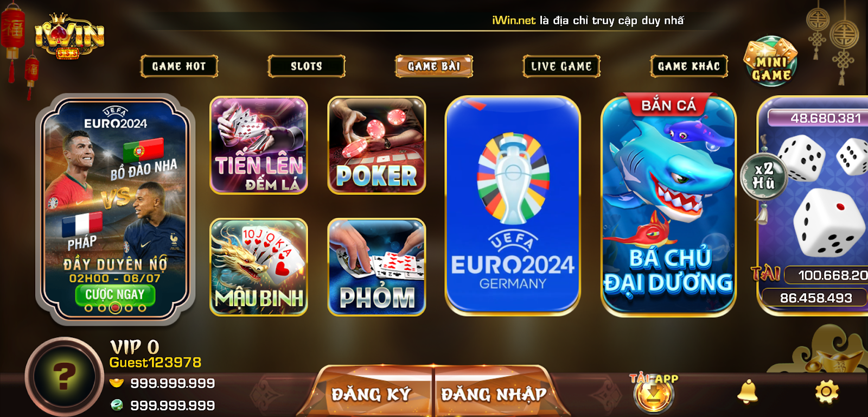Viewport: 868px width, 417px height.
Task: Open settings via the gear icon
Action: pyautogui.click(x=827, y=391)
